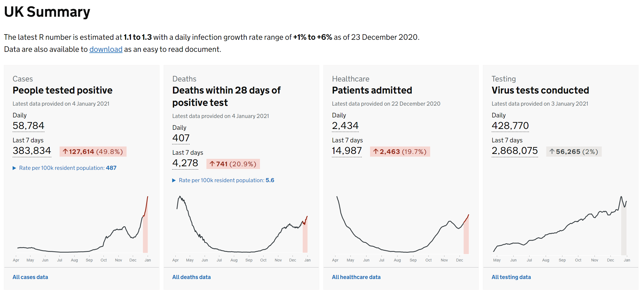Click the admissions increase badge 2,463 (19.7%)
Viewport: 644px width, 293px height.
click(400, 152)
